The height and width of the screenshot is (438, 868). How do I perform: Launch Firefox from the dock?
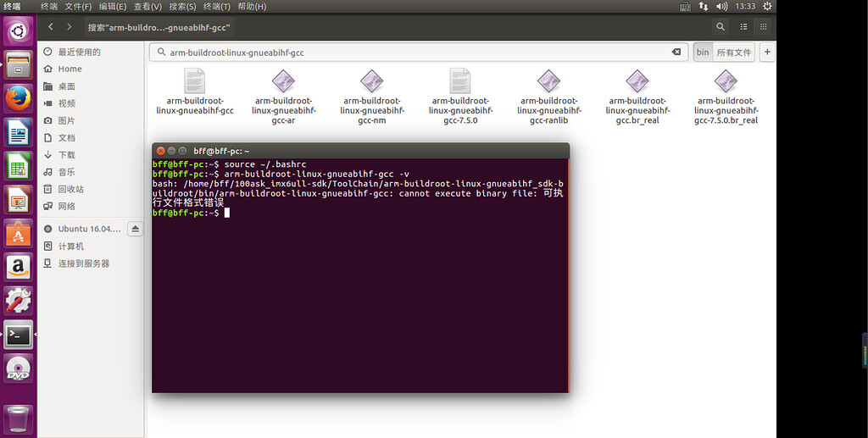19,99
